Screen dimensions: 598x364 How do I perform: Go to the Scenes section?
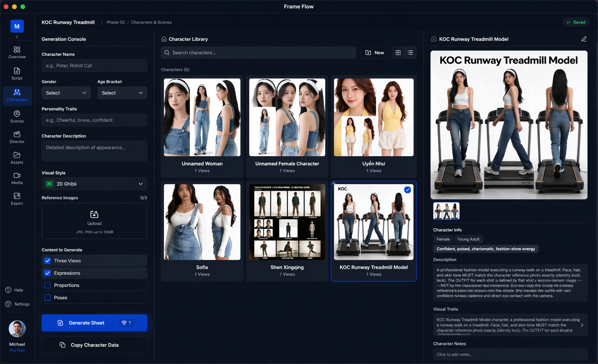click(x=17, y=116)
